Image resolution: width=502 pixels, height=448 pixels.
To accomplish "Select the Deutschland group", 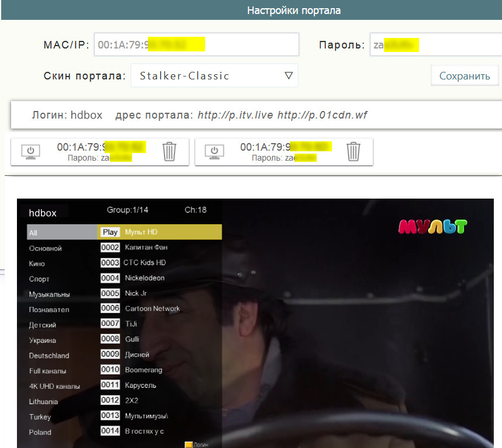I will click(49, 356).
